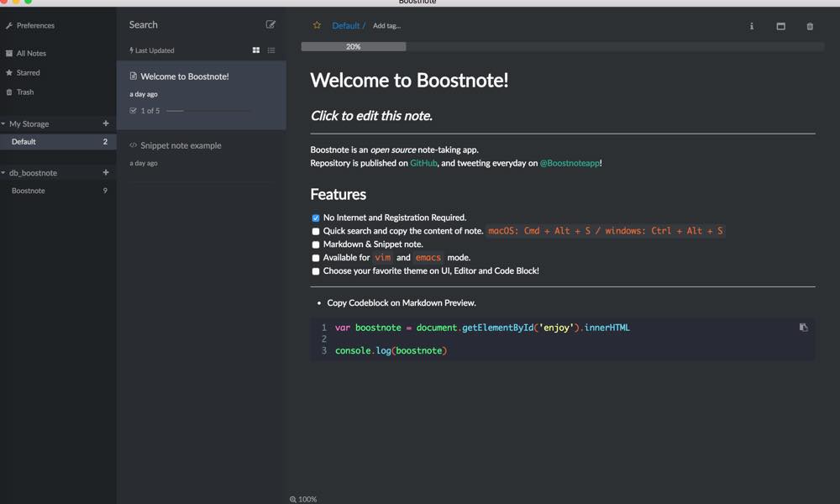Collapse the My Storage section
The width and height of the screenshot is (840, 504).
pos(3,124)
